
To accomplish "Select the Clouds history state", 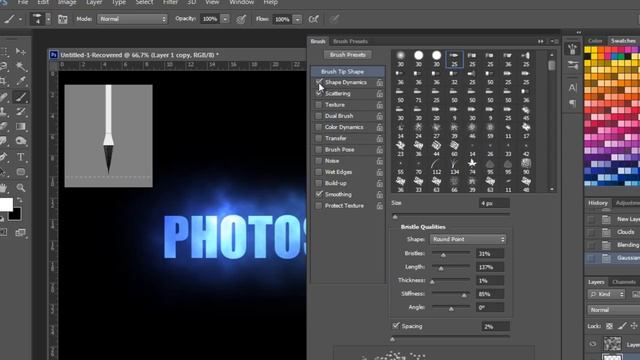I will click(x=625, y=232).
